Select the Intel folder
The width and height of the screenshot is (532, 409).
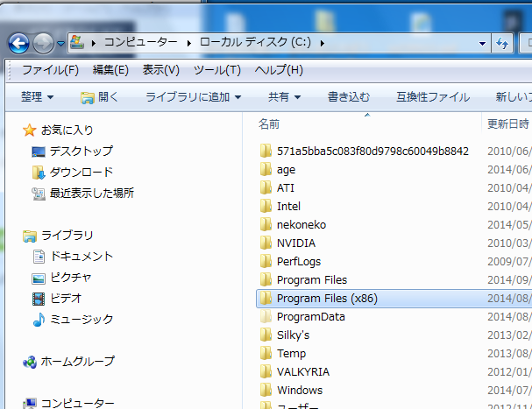pyautogui.click(x=288, y=206)
